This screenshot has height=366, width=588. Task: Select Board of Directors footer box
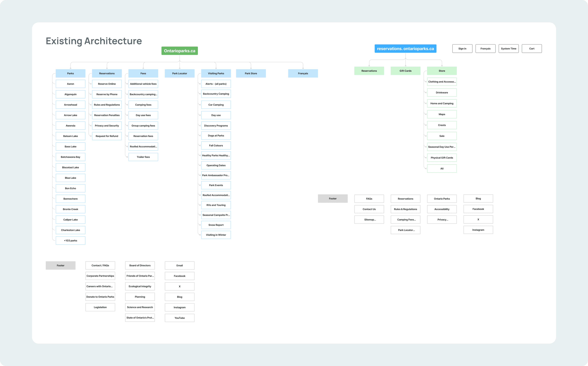coord(140,266)
